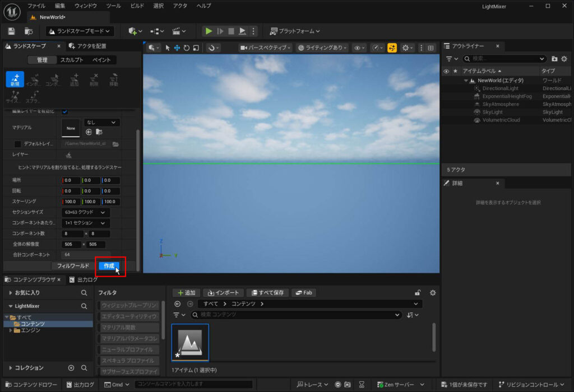Viewport: 574px width, 392px height.
Task: Select the translate move tool in viewport
Action: (x=177, y=48)
